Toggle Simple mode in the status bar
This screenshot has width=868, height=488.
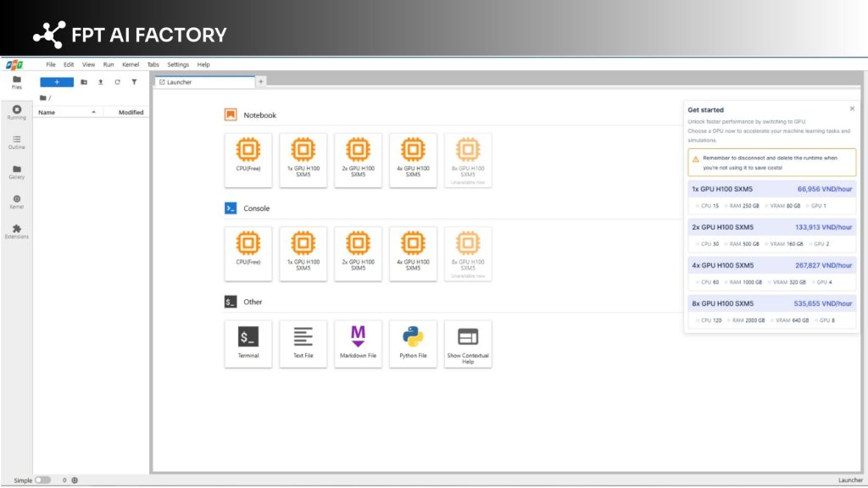[41, 480]
